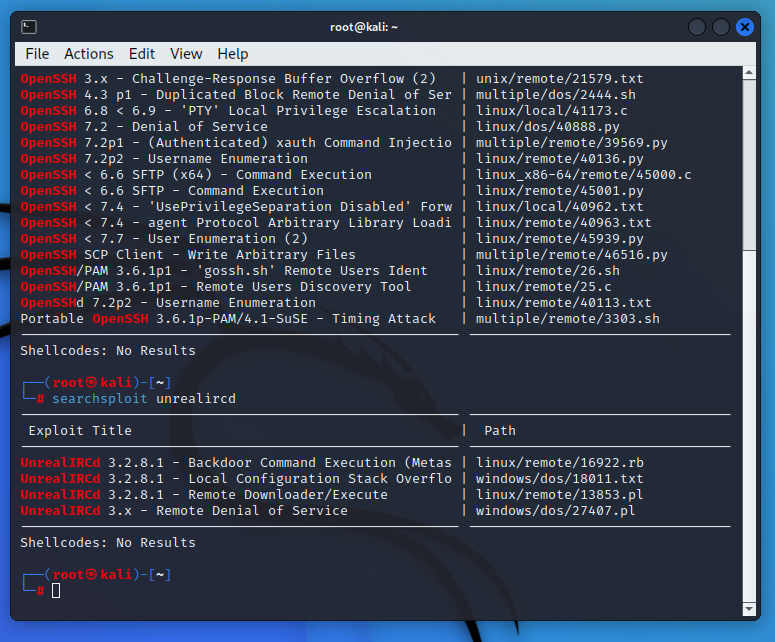Click the path linux/remote/45001.py

tap(560, 191)
